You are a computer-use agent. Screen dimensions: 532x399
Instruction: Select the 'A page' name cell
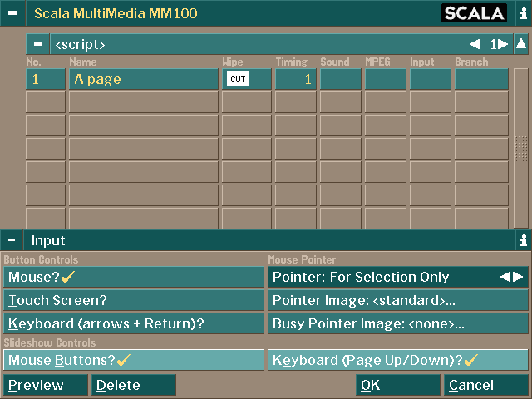tap(143, 80)
